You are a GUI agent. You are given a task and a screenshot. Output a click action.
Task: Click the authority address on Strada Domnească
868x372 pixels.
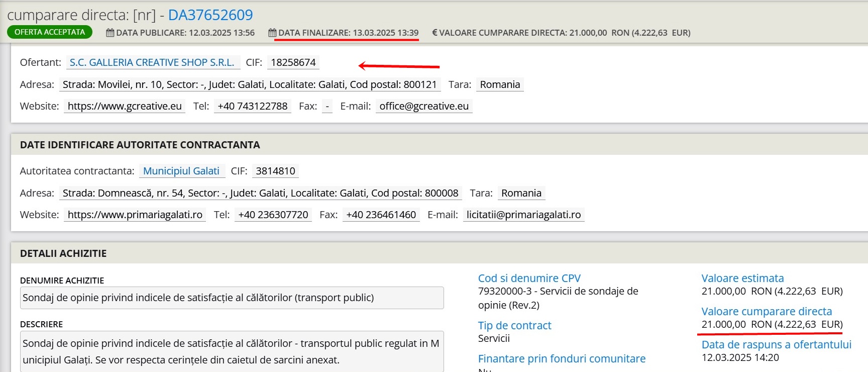(260, 193)
